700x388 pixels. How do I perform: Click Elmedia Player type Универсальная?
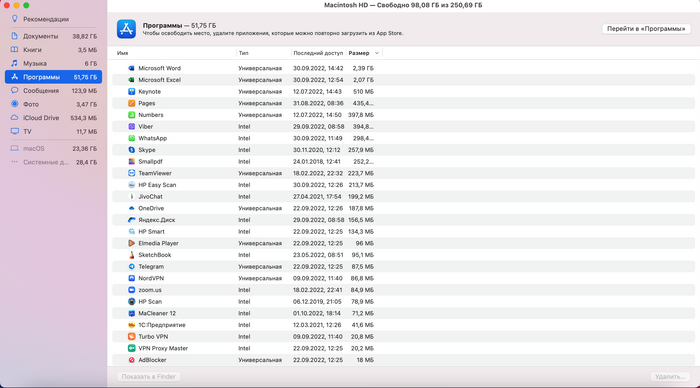point(260,243)
